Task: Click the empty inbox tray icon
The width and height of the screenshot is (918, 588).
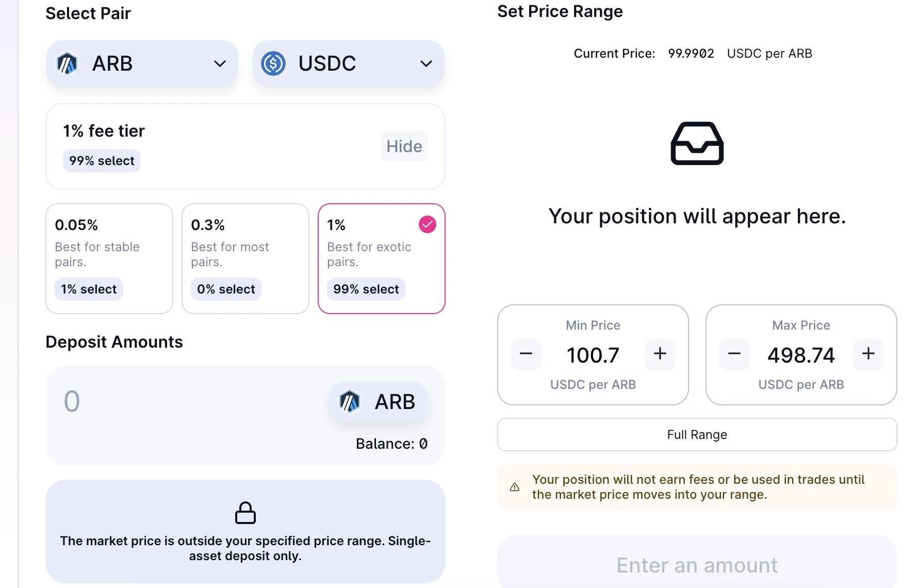Action: click(697, 143)
